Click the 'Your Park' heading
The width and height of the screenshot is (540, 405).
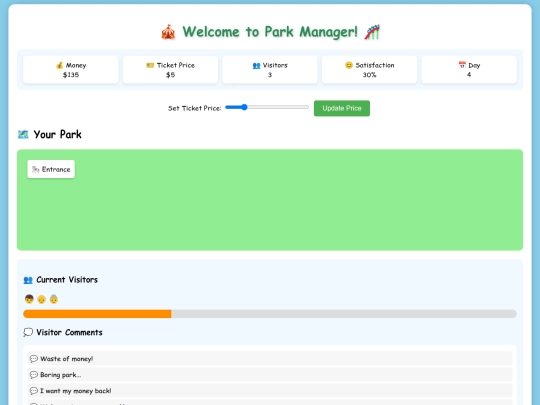[58, 134]
